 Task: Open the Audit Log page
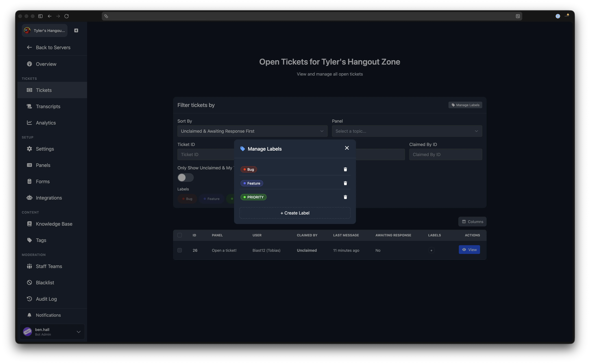tap(52, 299)
